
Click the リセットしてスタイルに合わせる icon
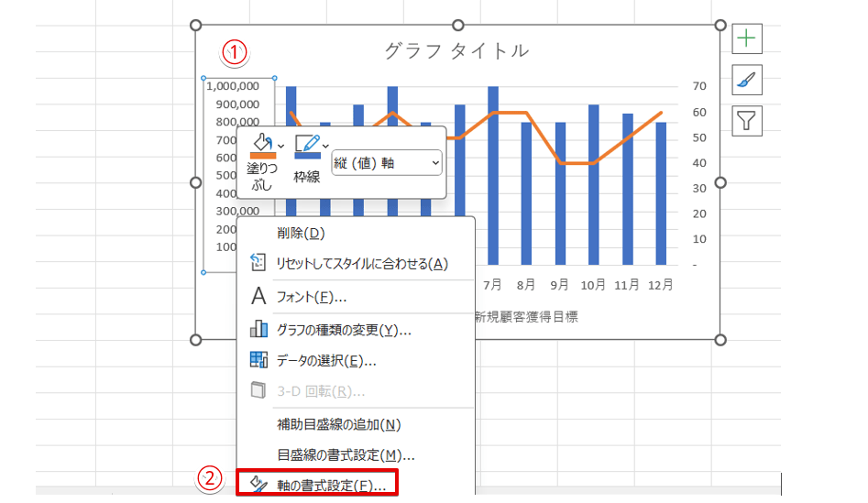pos(258,264)
